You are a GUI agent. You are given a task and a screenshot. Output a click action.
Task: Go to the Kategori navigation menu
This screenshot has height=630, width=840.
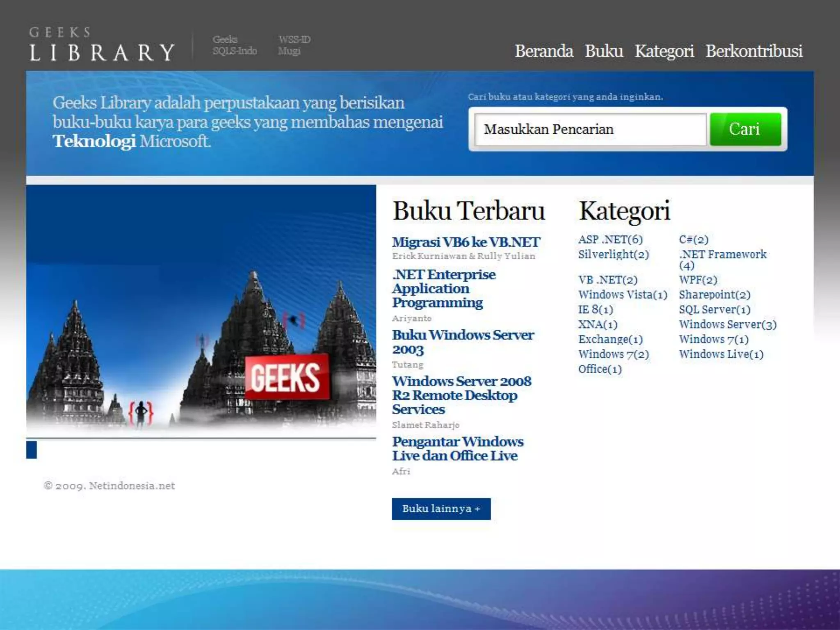tap(664, 51)
